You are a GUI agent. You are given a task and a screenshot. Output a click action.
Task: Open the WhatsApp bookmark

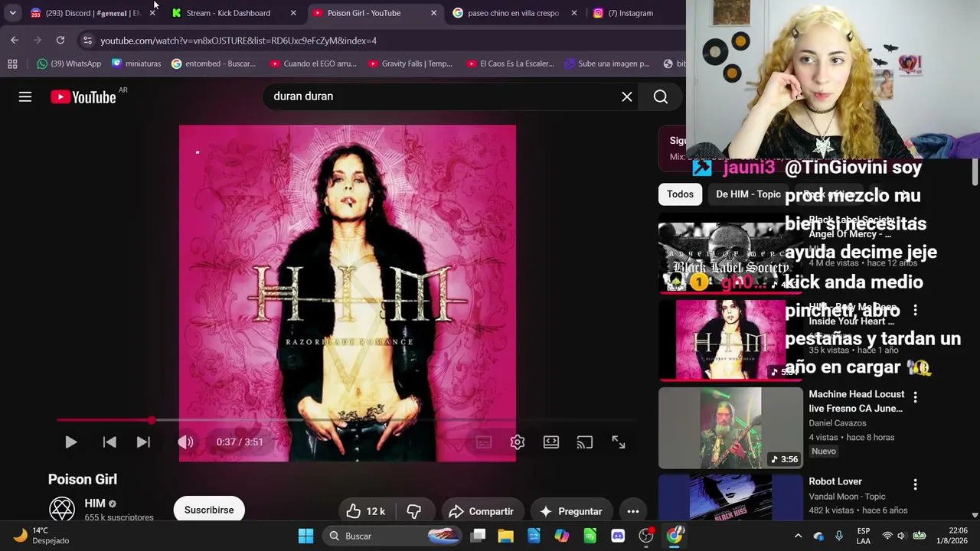[69, 64]
